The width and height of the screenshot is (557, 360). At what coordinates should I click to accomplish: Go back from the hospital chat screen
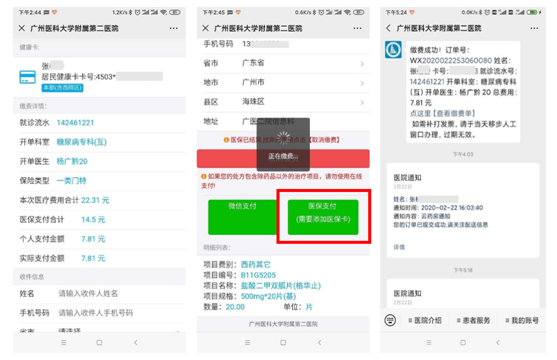(388, 28)
